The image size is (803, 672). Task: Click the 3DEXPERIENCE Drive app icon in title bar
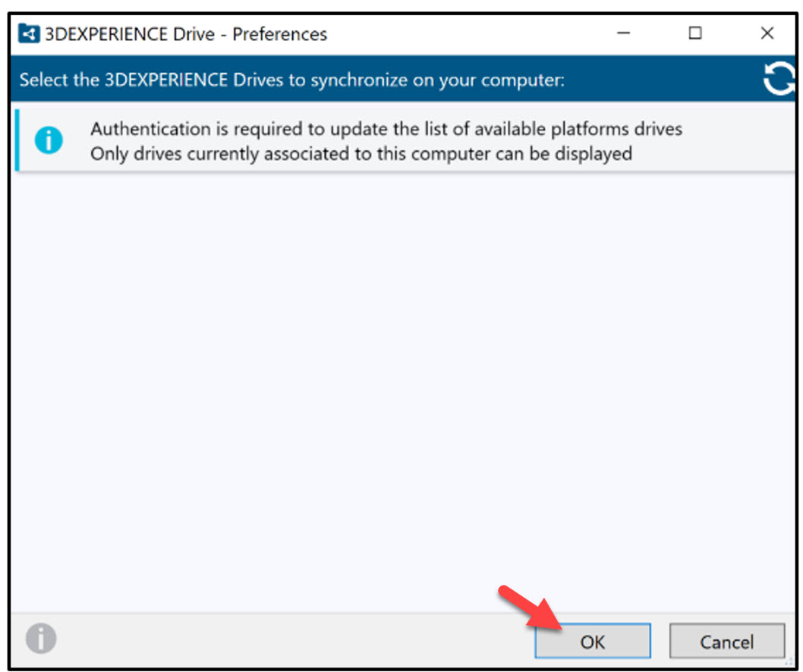tap(28, 33)
